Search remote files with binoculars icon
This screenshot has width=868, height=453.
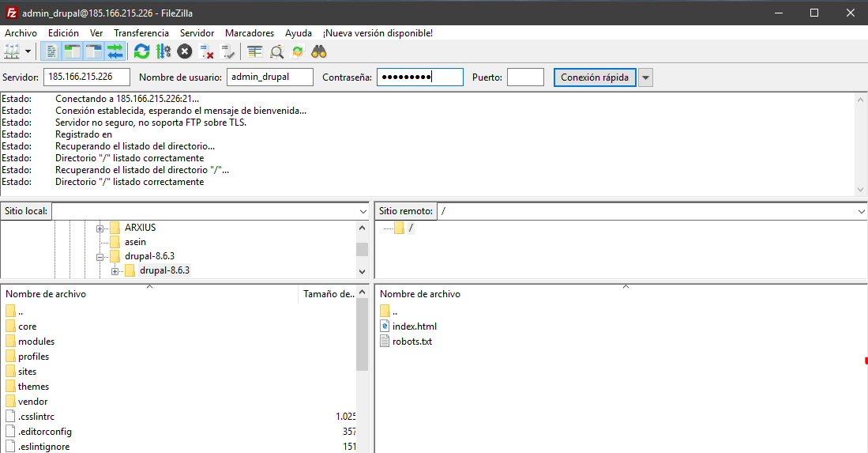pos(319,52)
